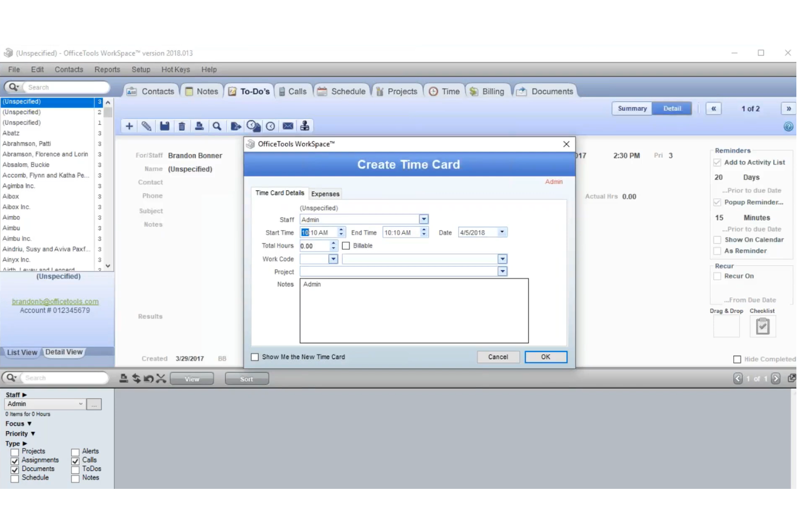The image size is (798, 532).
Task: Enable Show On Calendar checkbox
Action: click(x=717, y=240)
